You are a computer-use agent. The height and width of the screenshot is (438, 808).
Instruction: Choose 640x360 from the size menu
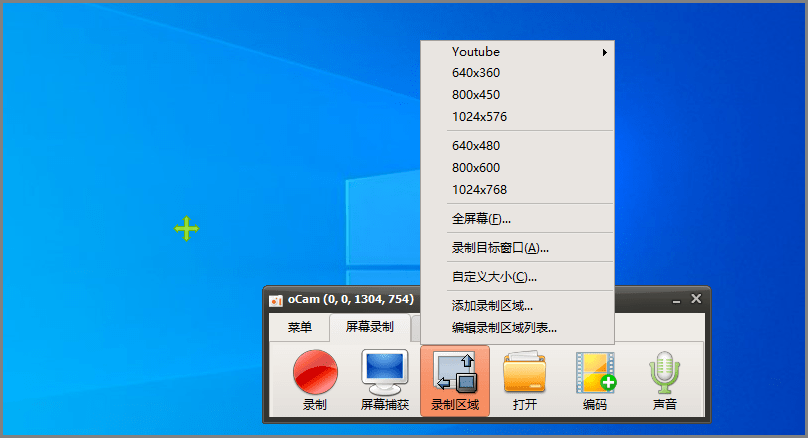pos(517,73)
